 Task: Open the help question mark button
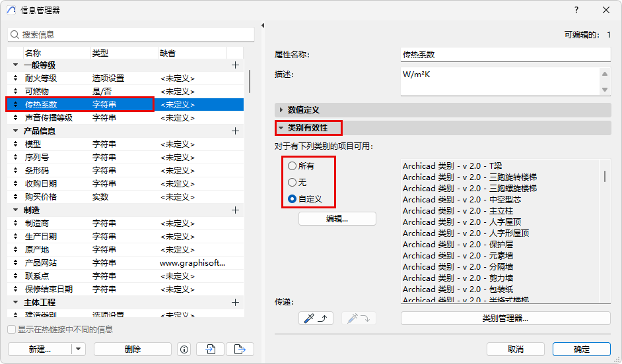pos(576,10)
